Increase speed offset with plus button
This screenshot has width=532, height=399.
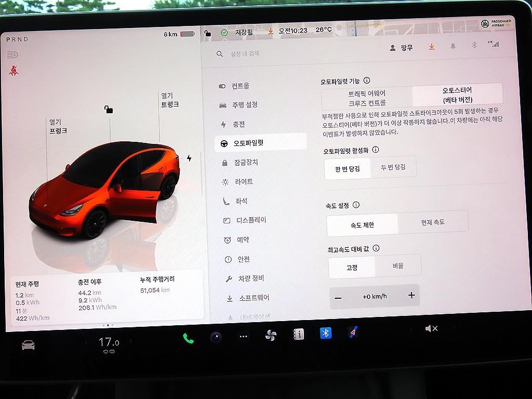click(411, 295)
